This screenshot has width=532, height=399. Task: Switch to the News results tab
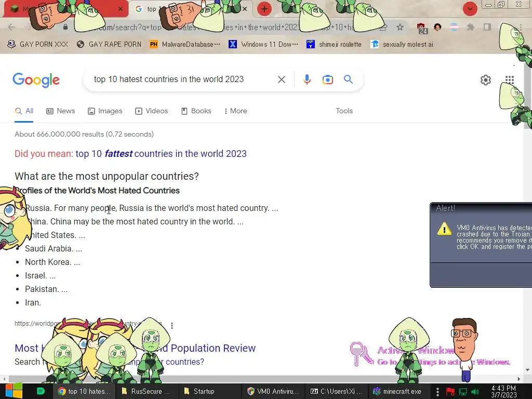click(x=61, y=111)
